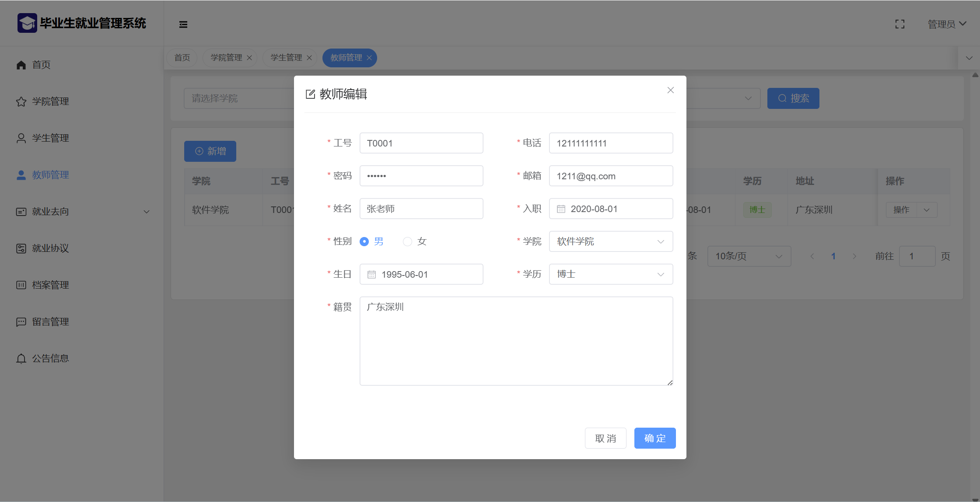Select the 男 gender radio button
This screenshot has width=980, height=502.
coord(364,241)
